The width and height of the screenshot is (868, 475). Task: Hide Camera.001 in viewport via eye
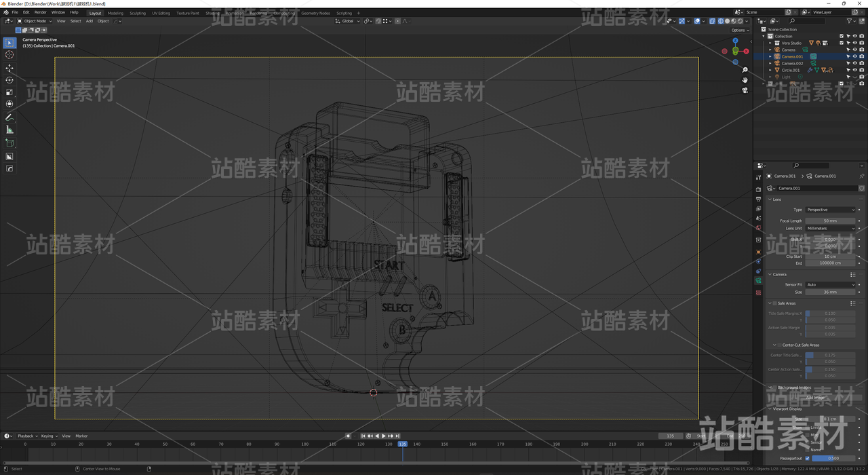click(854, 56)
